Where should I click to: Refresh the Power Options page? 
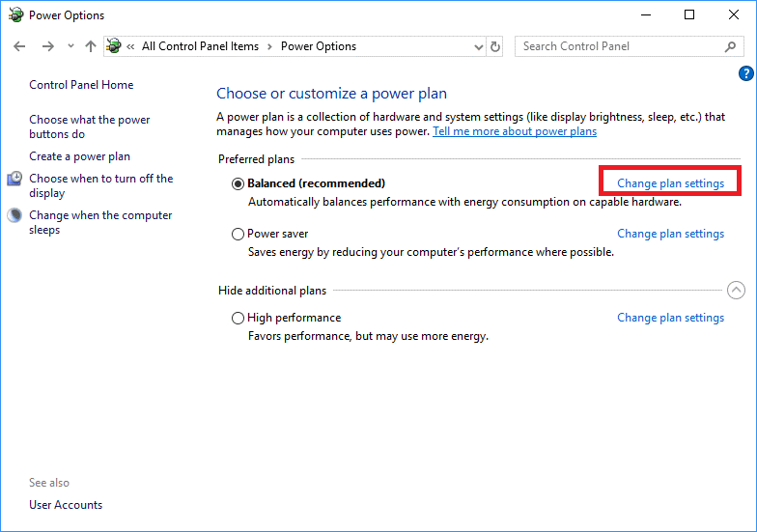[494, 46]
